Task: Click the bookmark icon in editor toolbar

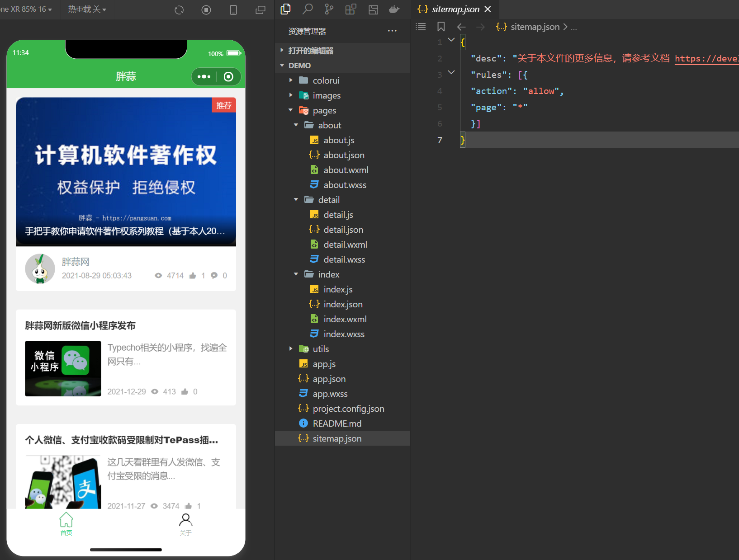Action: pyautogui.click(x=441, y=27)
